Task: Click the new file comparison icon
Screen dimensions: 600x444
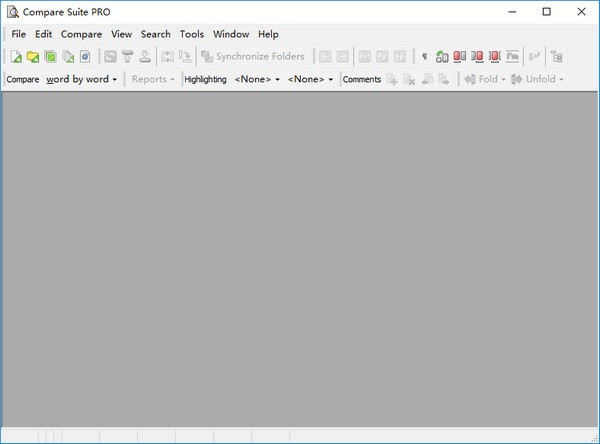Action: coord(16,57)
